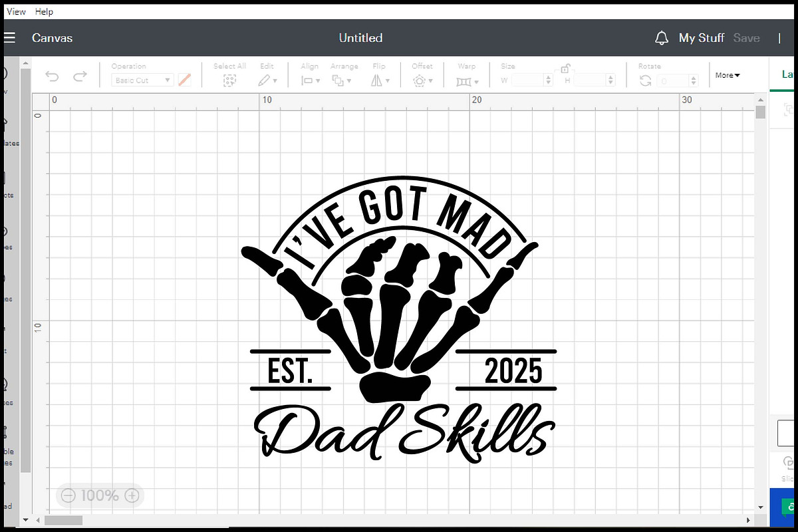Viewport: 798px width, 532px height.
Task: Click the My Stuff link
Action: tap(702, 38)
